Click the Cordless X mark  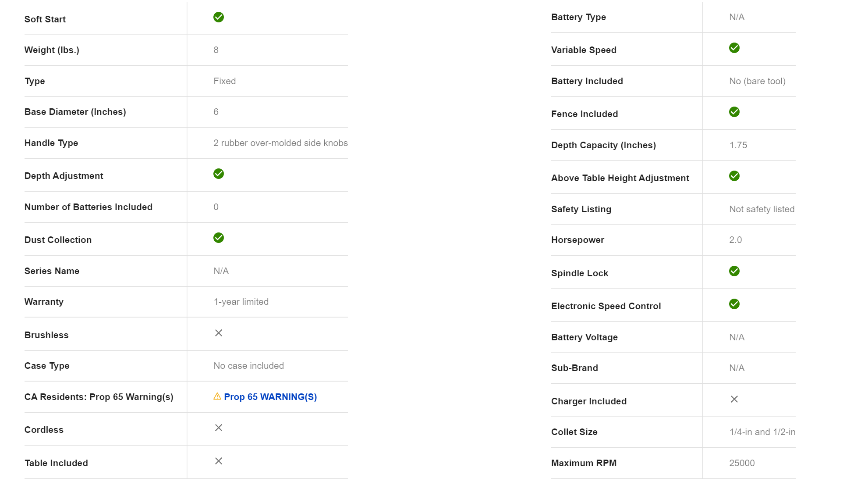click(x=218, y=428)
